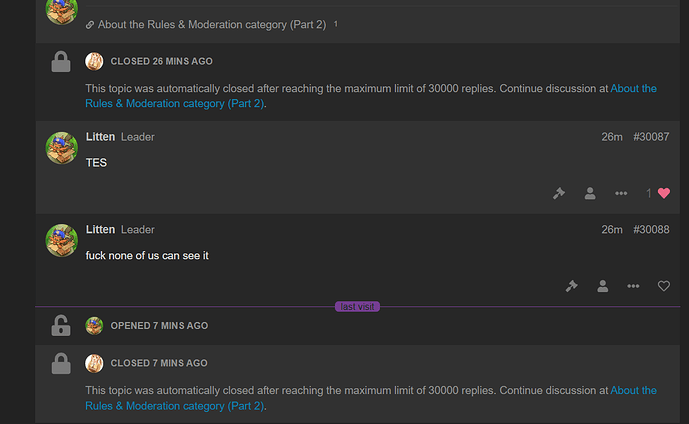Click the unlocked padlock beside Opened 7 mins ago

(61, 325)
